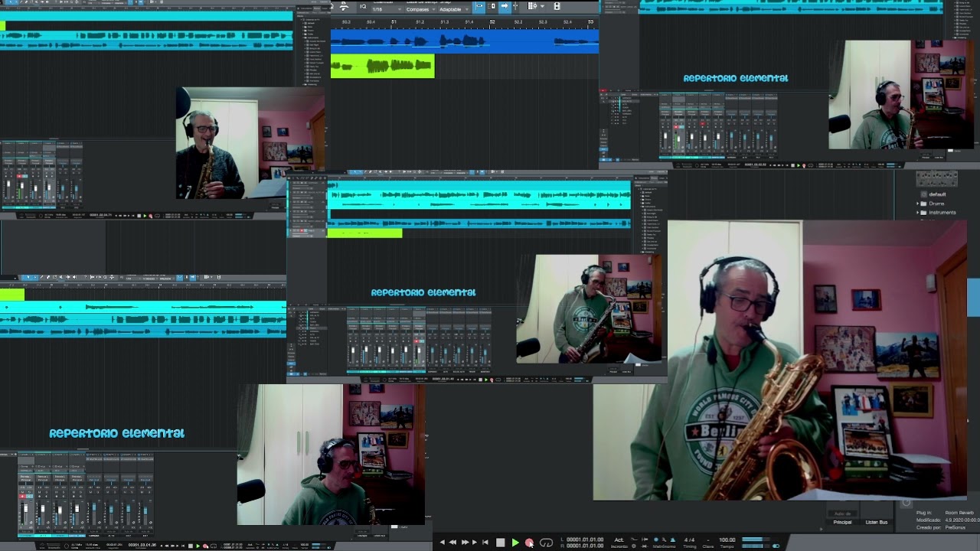Click the IQ quantize icon in top toolbar
Viewport: 980px width, 551px height.
pyautogui.click(x=363, y=7)
